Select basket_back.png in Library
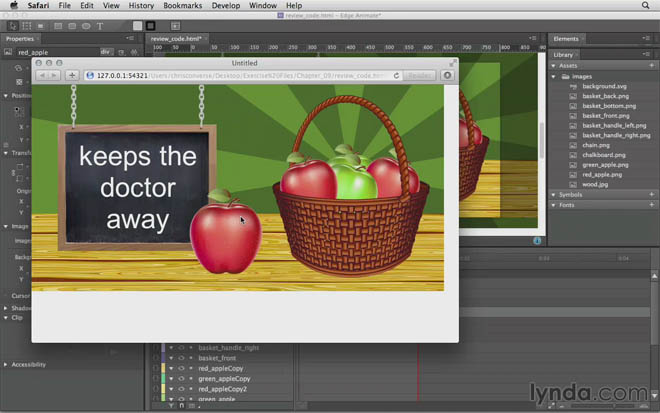The width and height of the screenshot is (660, 413). [x=606, y=96]
